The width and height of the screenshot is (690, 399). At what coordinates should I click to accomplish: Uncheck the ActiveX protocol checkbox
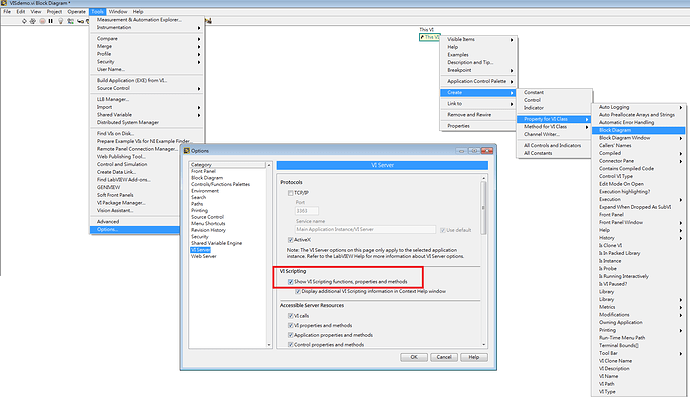290,240
